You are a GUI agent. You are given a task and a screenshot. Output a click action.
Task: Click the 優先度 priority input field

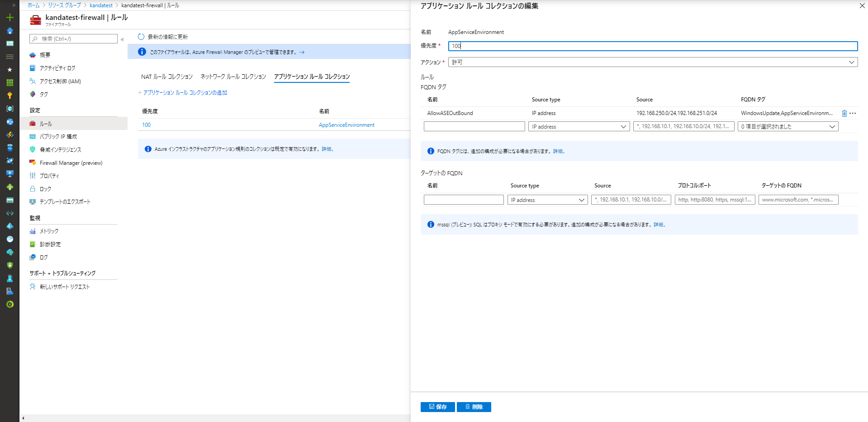(x=652, y=46)
